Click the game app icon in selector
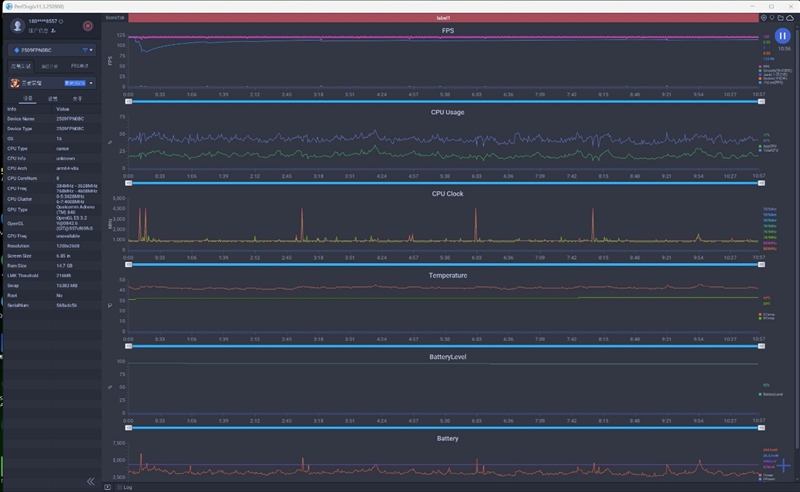 (13, 84)
